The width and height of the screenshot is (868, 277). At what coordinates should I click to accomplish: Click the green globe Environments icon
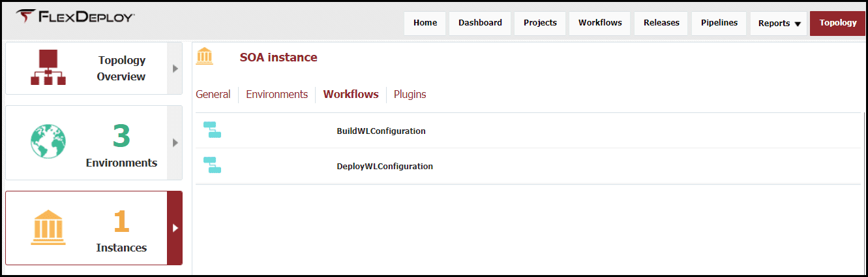point(48,141)
